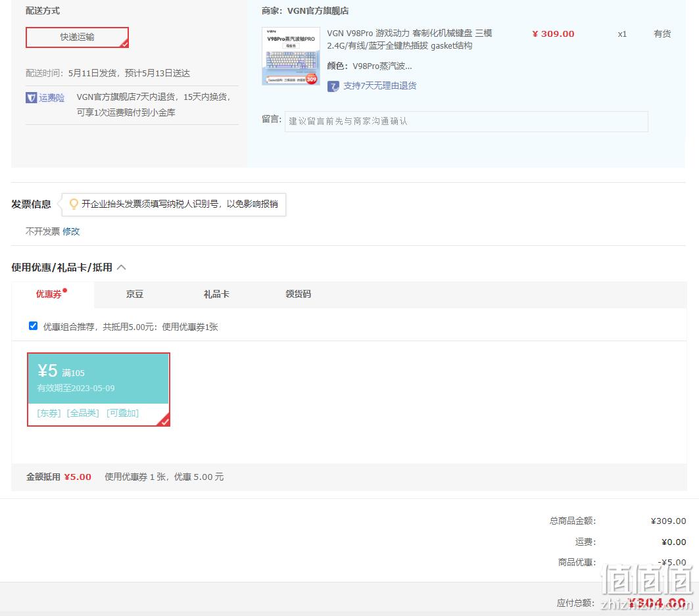The height and width of the screenshot is (616, 699).
Task: Open the VGN V98Pro keyboard product thumbnail
Action: (x=291, y=56)
